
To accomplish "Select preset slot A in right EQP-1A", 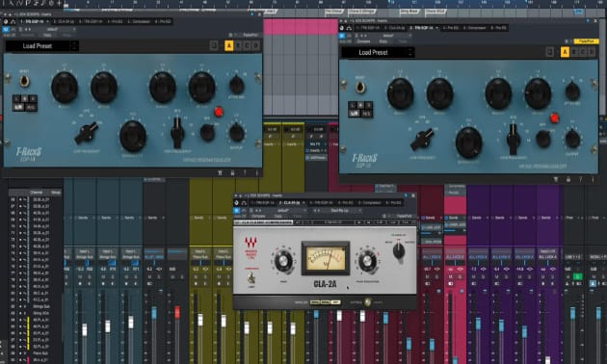I will (x=565, y=52).
